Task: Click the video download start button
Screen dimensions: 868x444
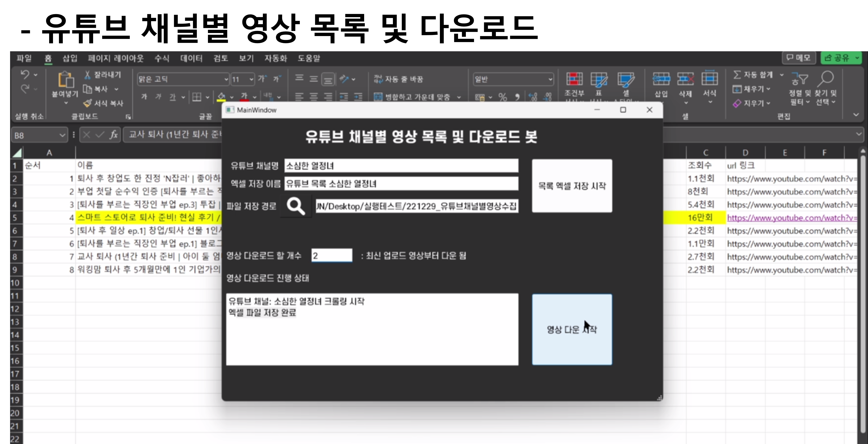Action: pyautogui.click(x=571, y=329)
